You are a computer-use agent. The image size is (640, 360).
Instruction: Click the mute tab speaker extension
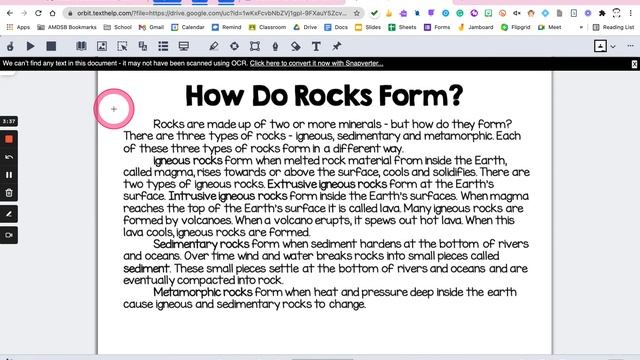click(517, 13)
